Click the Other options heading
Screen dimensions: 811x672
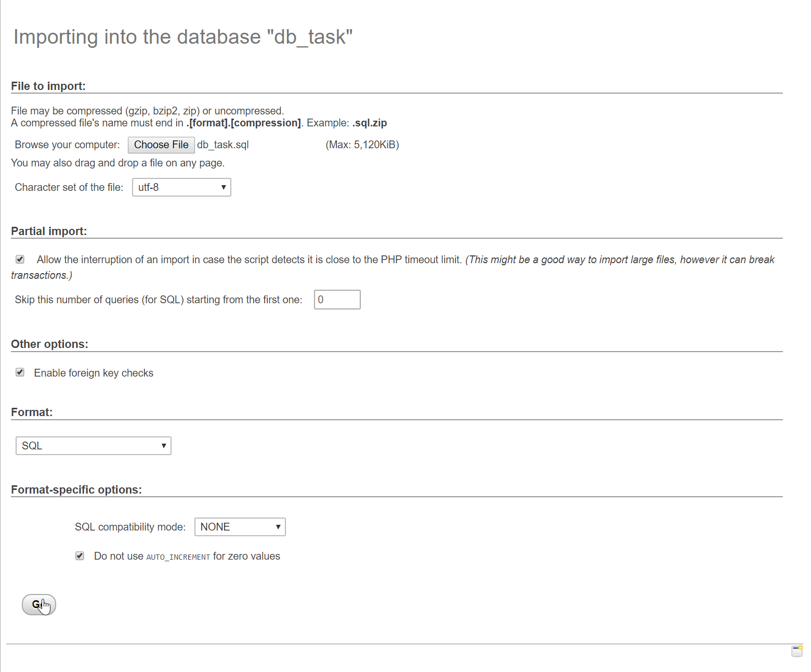(49, 344)
